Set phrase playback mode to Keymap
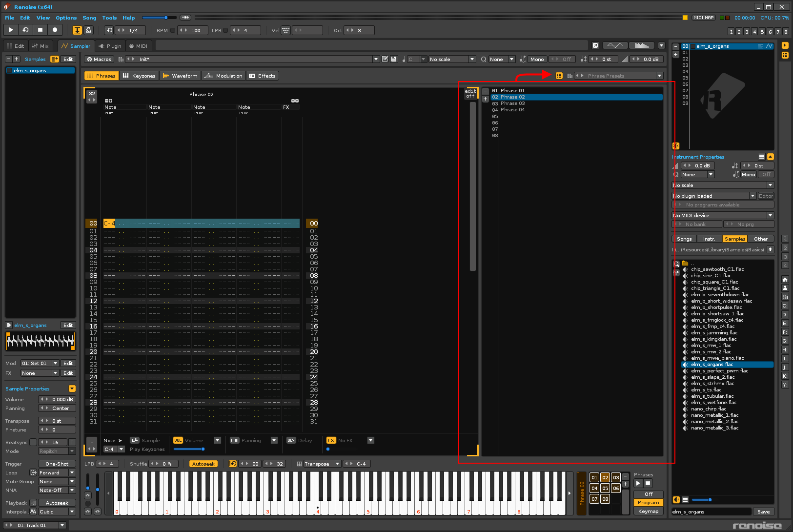 coord(649,512)
